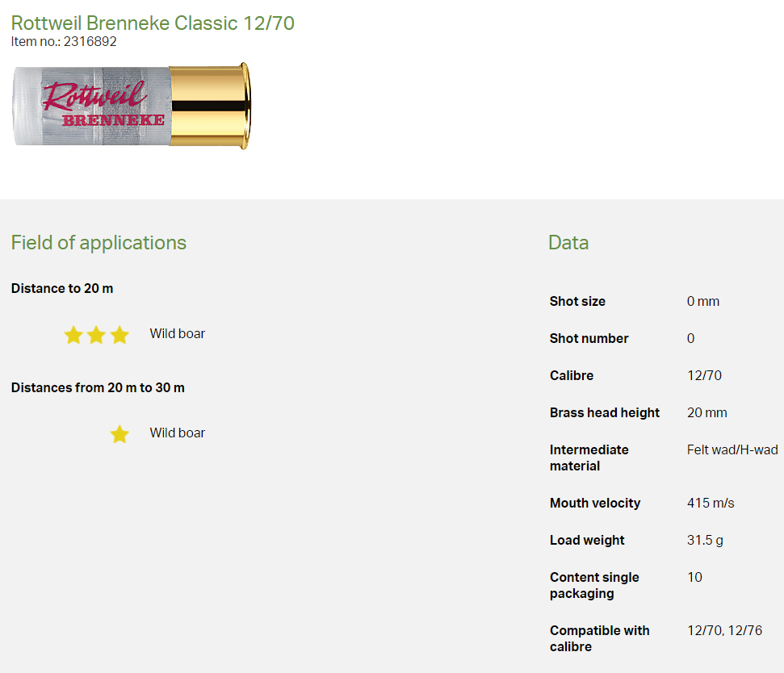This screenshot has height=673, width=784.
Task: Click the Shot size label
Action: [577, 302]
